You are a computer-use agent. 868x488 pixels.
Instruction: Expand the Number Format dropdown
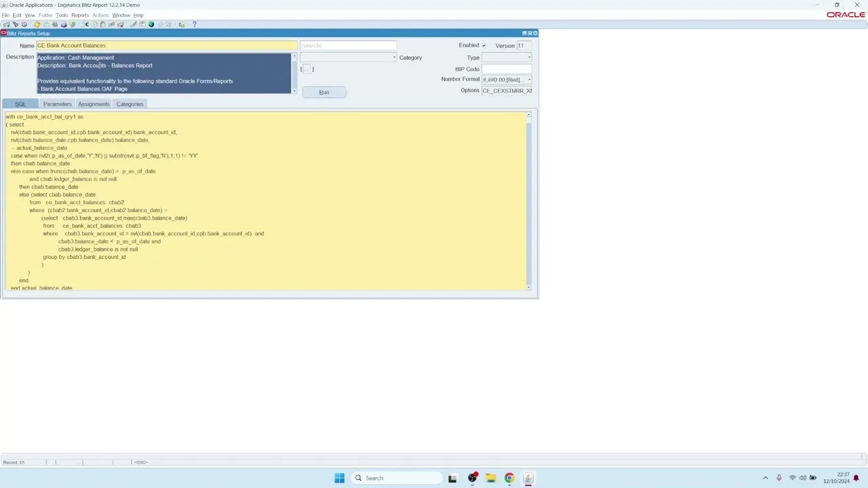tap(530, 79)
